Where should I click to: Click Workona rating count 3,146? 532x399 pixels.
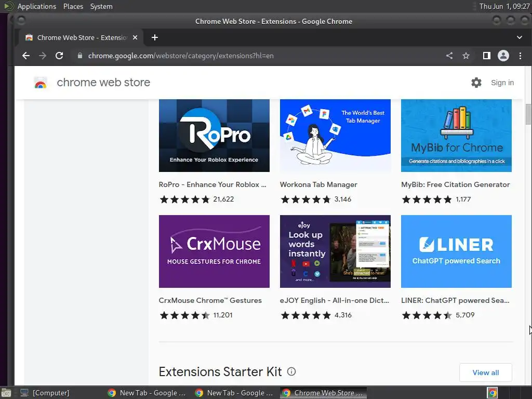343,199
